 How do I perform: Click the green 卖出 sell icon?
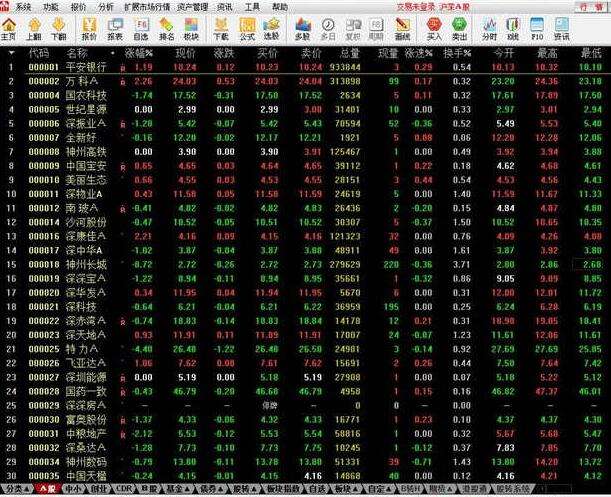pos(459,29)
